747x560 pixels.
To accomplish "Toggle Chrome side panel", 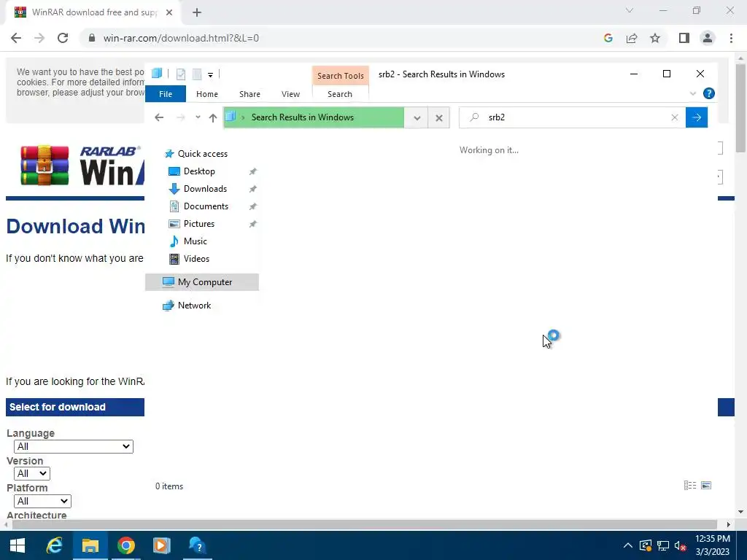I will [684, 38].
